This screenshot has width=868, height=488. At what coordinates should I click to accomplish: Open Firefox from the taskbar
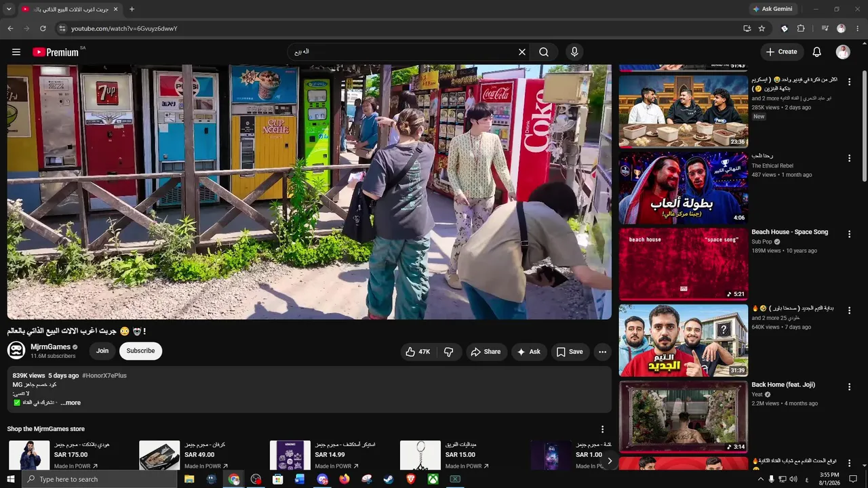(344, 479)
